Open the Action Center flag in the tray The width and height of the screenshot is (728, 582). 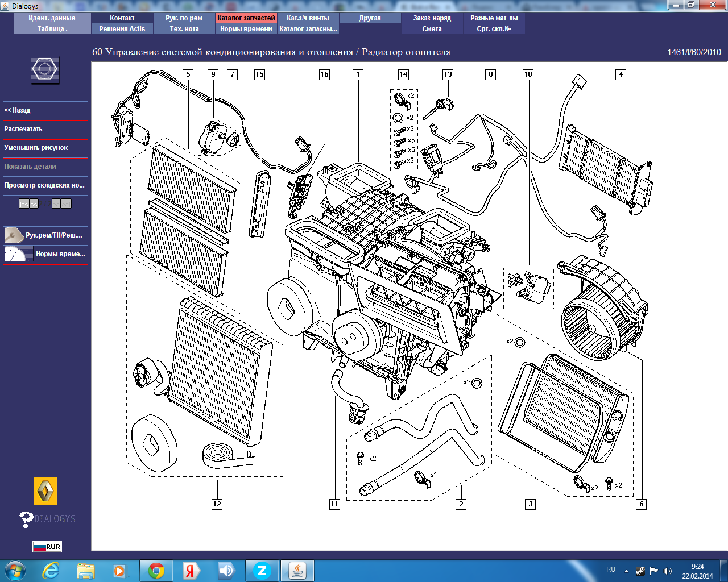click(x=654, y=571)
